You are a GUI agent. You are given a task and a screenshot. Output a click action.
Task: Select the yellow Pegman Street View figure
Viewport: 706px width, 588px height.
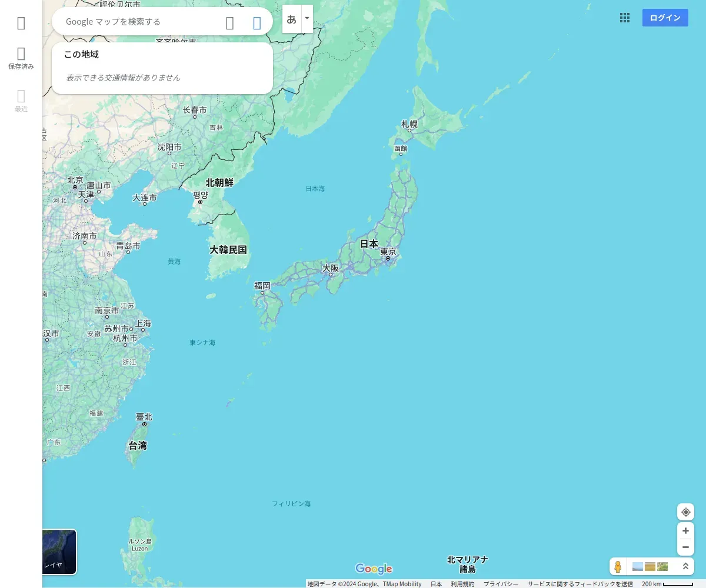618,567
